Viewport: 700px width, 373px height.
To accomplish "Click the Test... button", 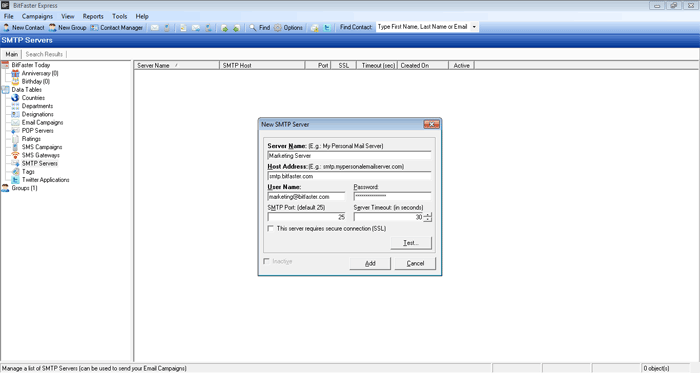I will [411, 243].
